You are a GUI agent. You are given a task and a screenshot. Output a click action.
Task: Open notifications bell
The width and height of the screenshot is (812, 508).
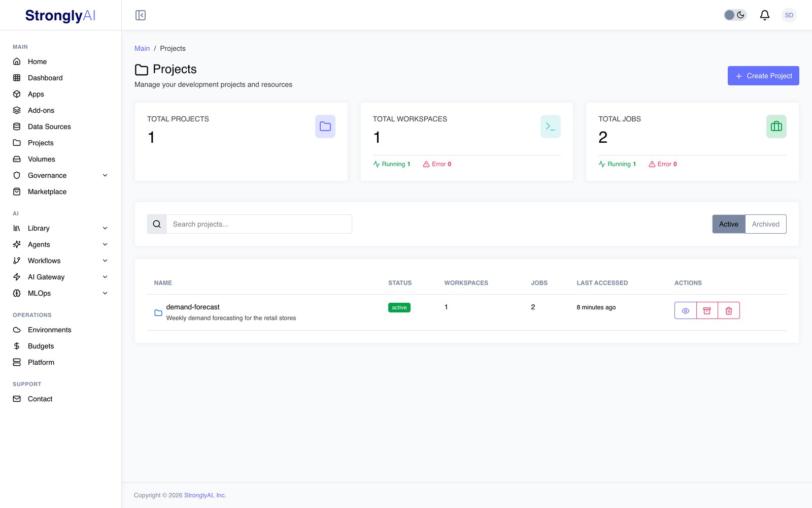(x=764, y=15)
